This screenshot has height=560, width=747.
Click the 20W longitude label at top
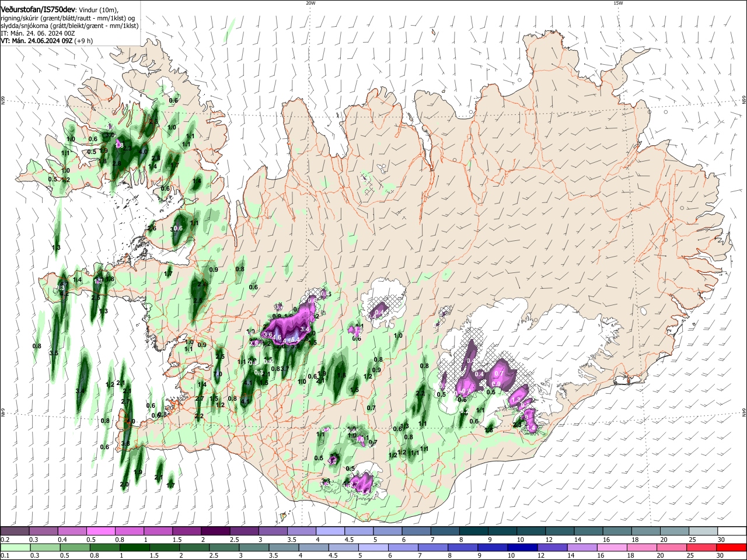pos(310,3)
